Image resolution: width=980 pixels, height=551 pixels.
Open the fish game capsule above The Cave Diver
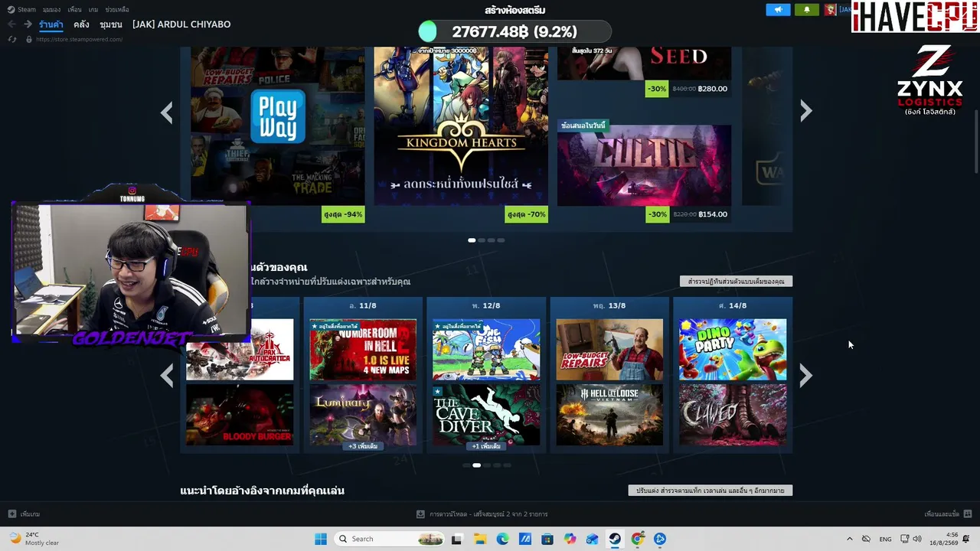click(486, 350)
